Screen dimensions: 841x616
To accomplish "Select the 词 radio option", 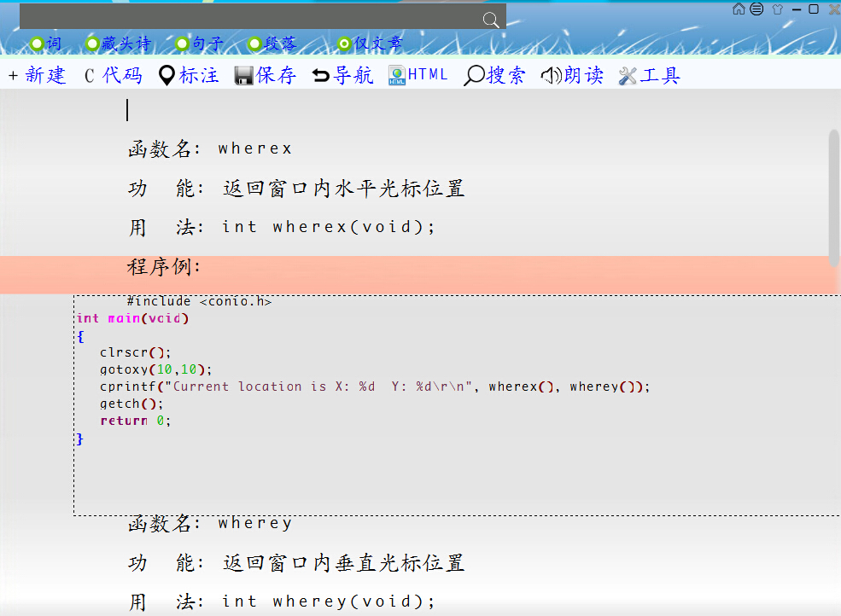I will (37, 44).
